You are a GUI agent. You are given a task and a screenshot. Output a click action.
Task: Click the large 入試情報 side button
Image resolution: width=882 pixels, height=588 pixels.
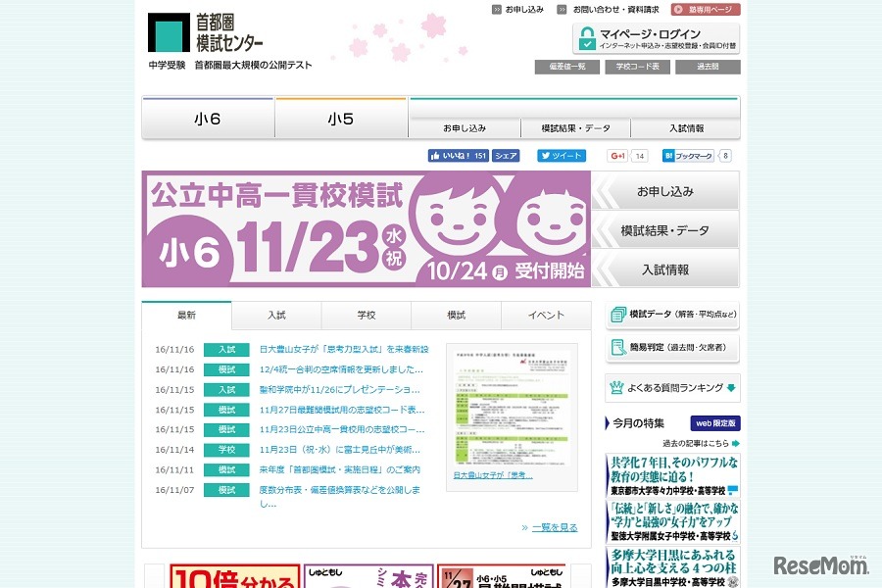pos(664,269)
